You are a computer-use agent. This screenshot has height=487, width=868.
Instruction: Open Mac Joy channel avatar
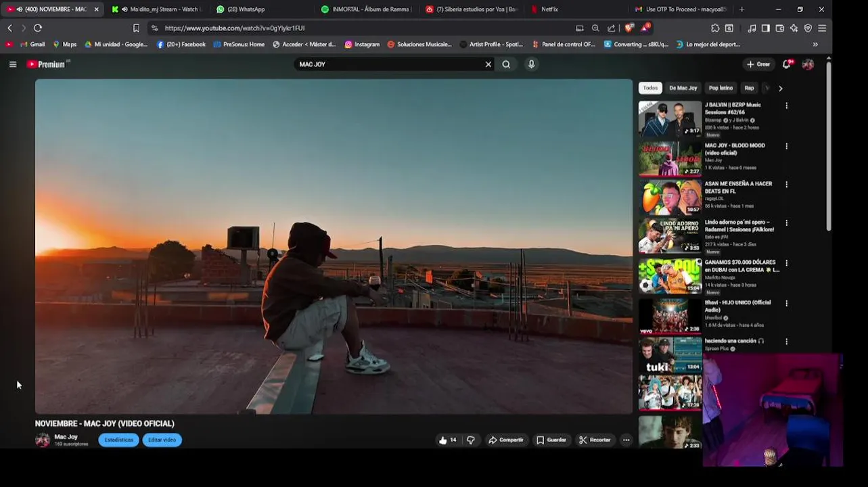coord(43,440)
